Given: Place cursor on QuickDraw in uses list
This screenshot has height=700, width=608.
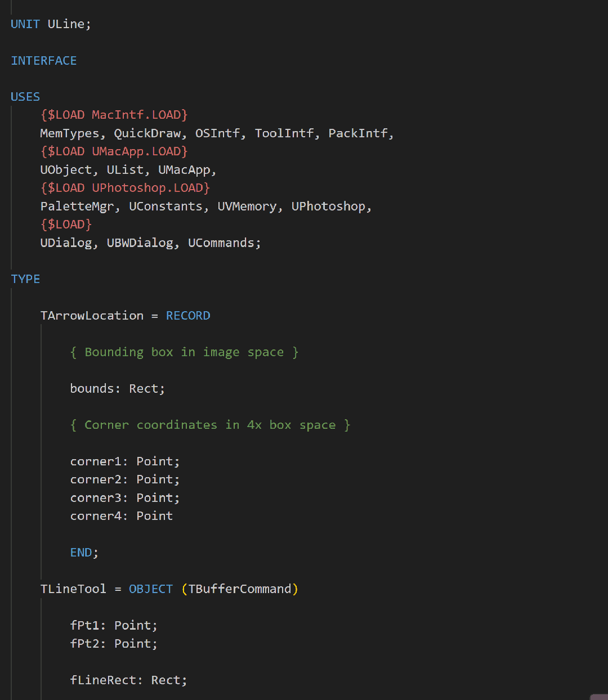Looking at the screenshot, I should pos(147,133).
